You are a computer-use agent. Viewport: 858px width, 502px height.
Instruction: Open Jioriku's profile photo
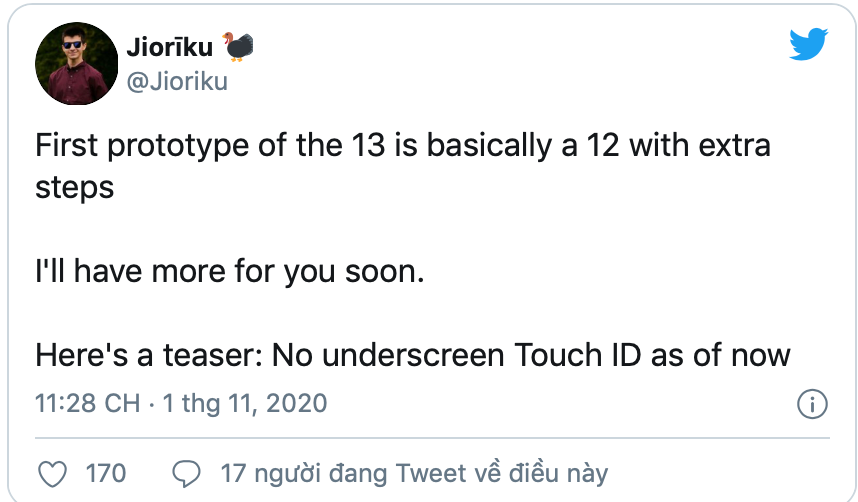(x=76, y=63)
